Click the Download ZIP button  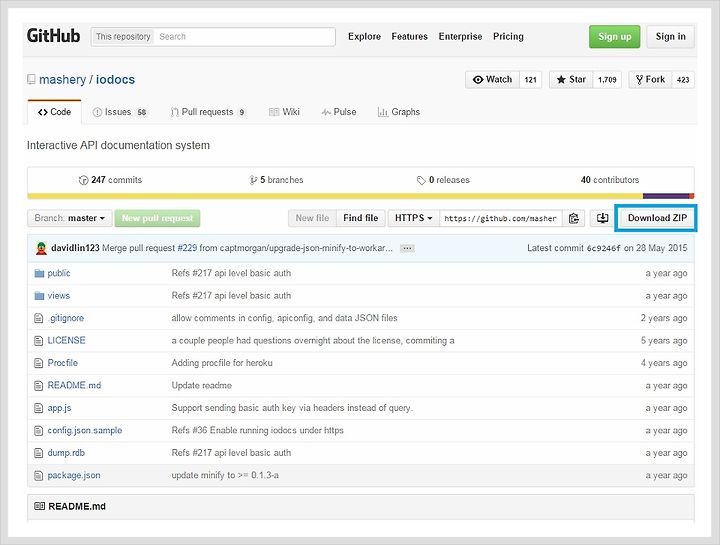click(657, 218)
